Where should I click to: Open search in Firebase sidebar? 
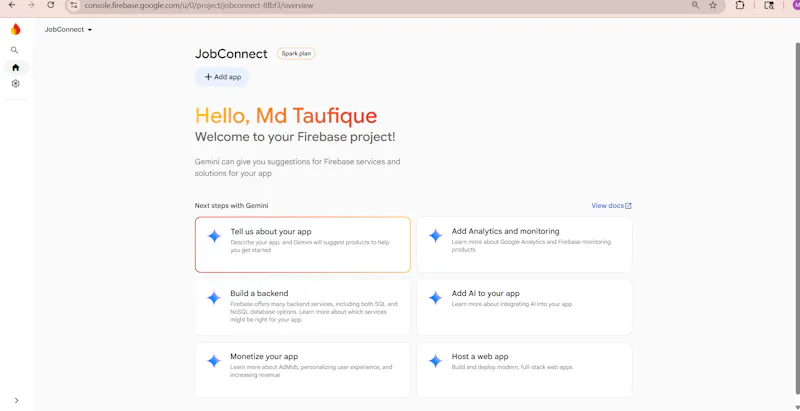tap(15, 50)
